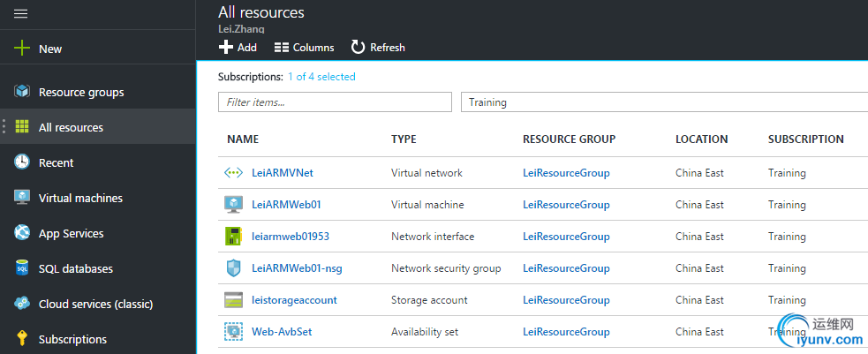Click the All resources grid icon
The width and height of the screenshot is (868, 354).
click(21, 127)
